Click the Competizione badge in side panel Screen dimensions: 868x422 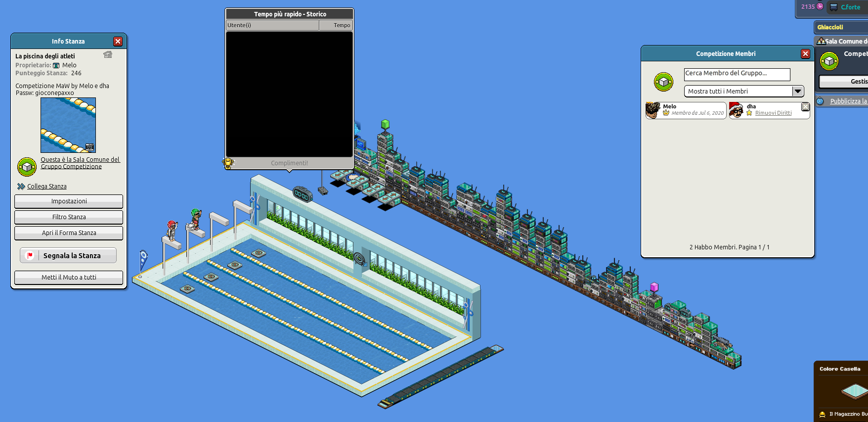[829, 61]
